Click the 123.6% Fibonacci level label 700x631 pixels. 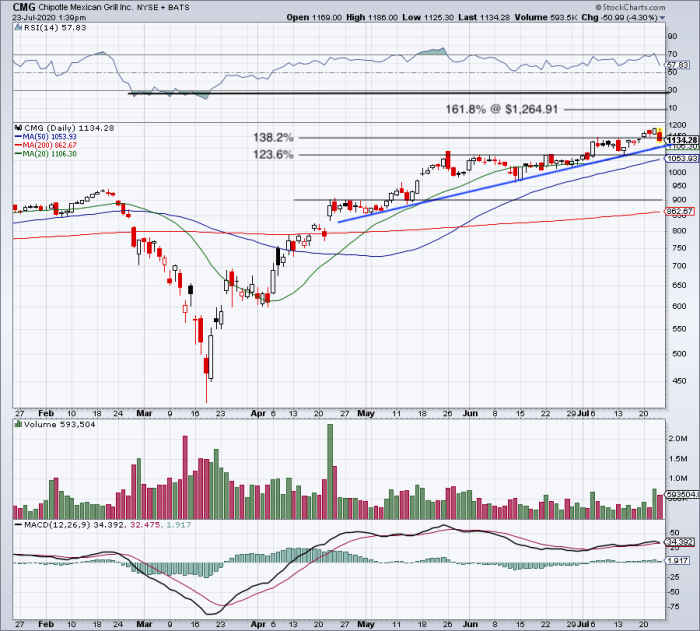(273, 155)
